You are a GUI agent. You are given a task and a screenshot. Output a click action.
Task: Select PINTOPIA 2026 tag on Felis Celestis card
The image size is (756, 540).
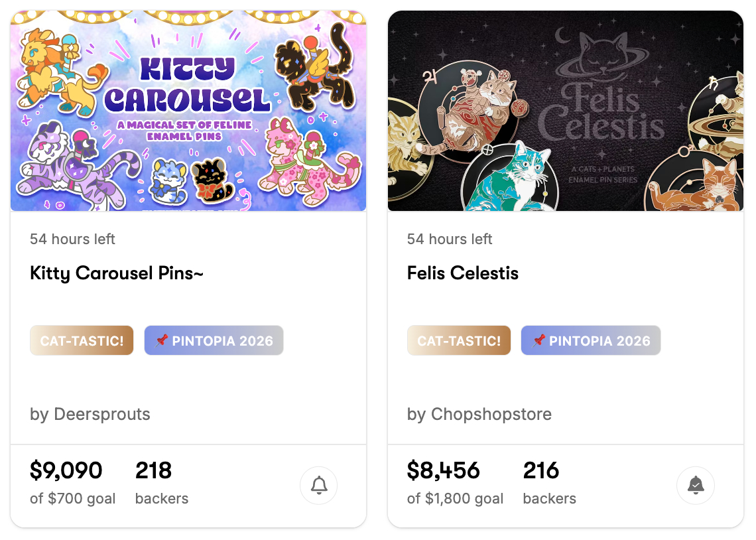tap(591, 341)
